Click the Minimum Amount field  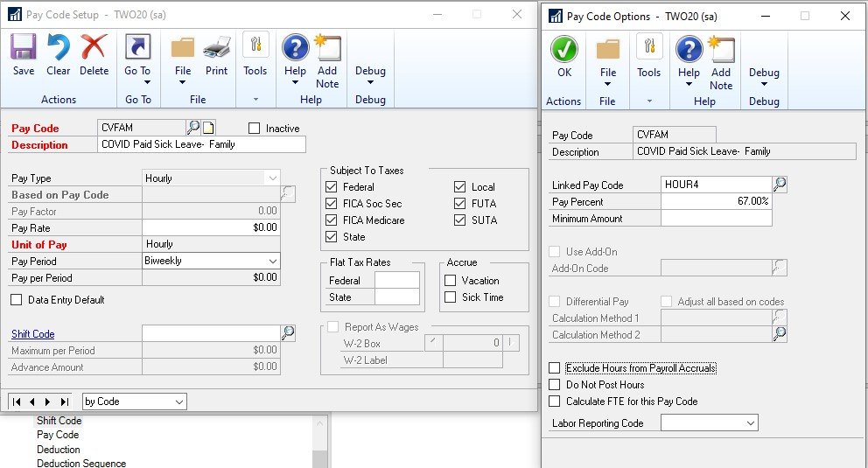(x=717, y=218)
